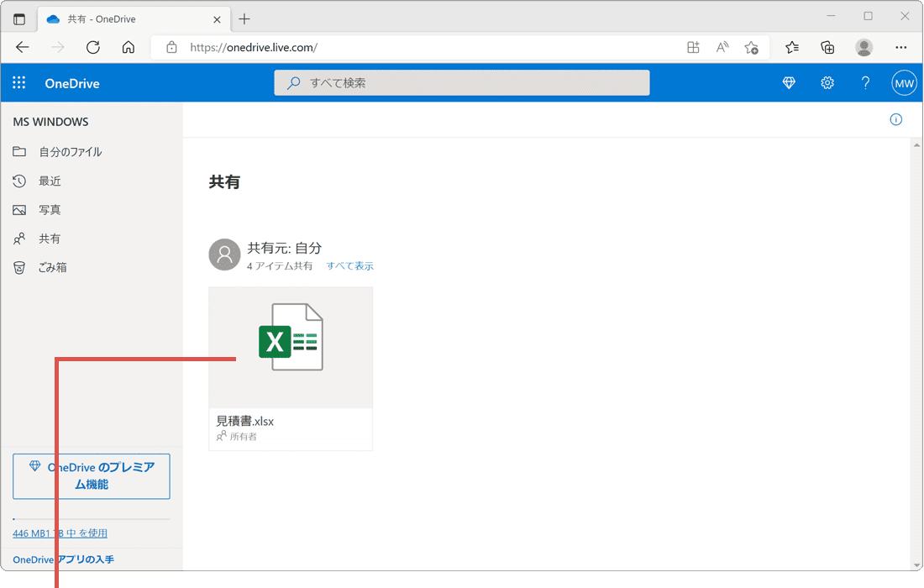924x588 pixels.
Task: Open the browser profile icon
Action: point(864,47)
